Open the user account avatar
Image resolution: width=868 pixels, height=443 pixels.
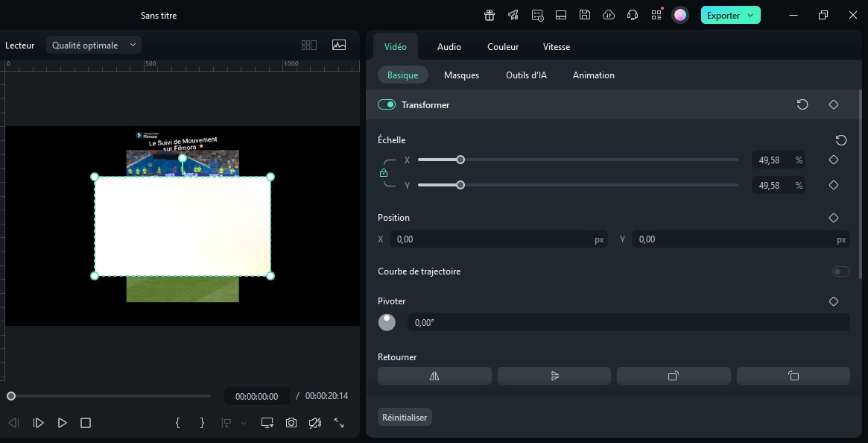coord(680,15)
